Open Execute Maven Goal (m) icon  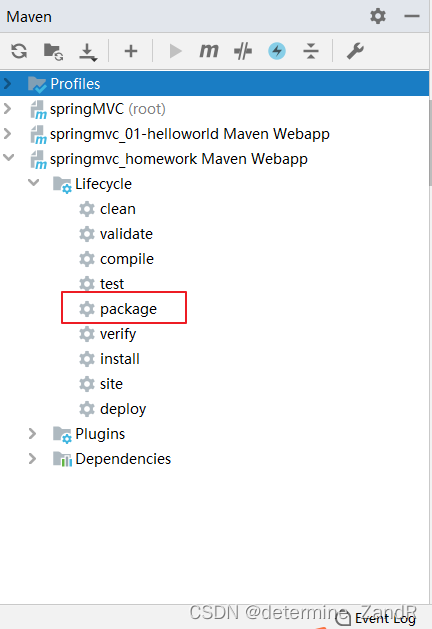(209, 51)
